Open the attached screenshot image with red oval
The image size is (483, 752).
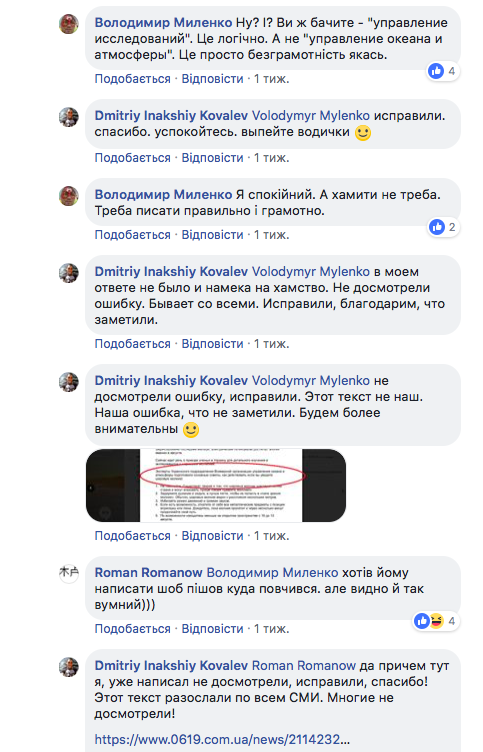point(216,485)
